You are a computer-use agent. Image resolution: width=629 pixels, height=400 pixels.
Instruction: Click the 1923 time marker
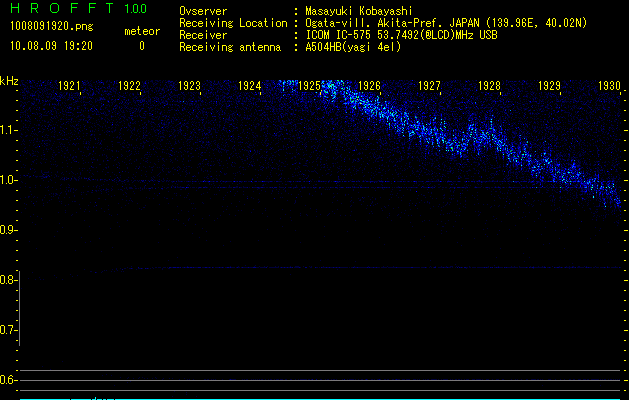pos(190,86)
